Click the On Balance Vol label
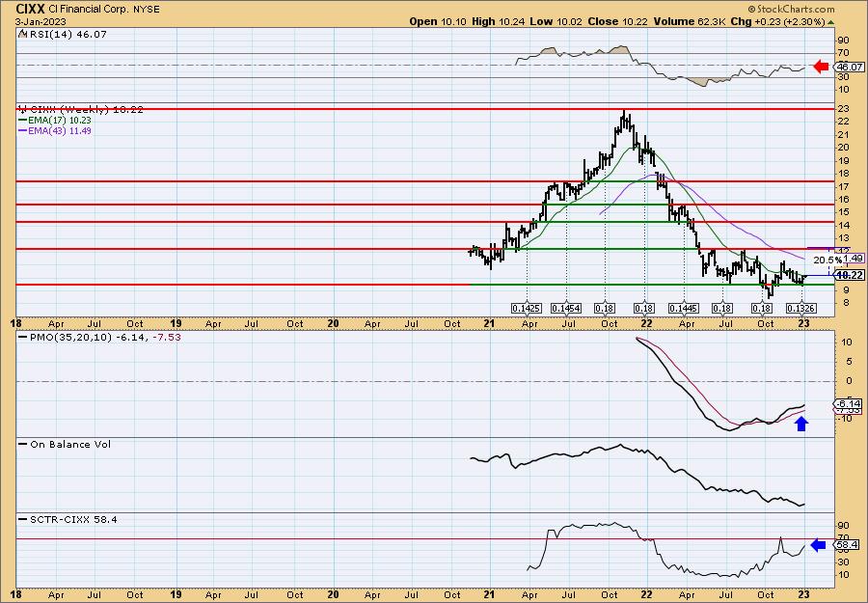This screenshot has height=603, width=868. click(66, 445)
